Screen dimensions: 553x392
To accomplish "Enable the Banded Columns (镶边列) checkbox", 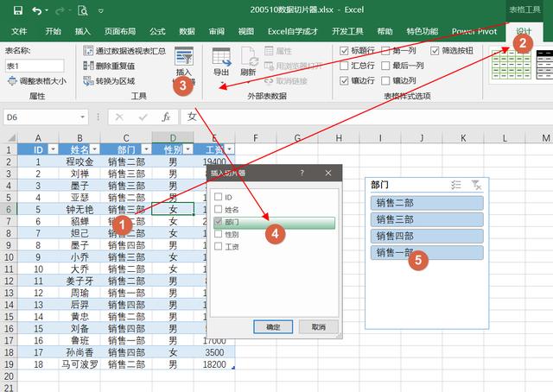I will [x=385, y=80].
